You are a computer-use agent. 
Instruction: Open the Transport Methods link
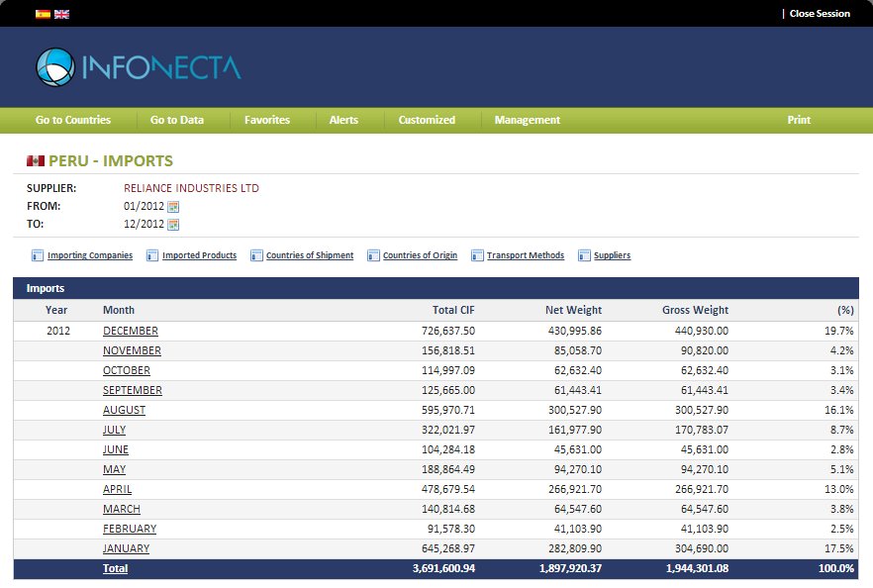point(526,255)
